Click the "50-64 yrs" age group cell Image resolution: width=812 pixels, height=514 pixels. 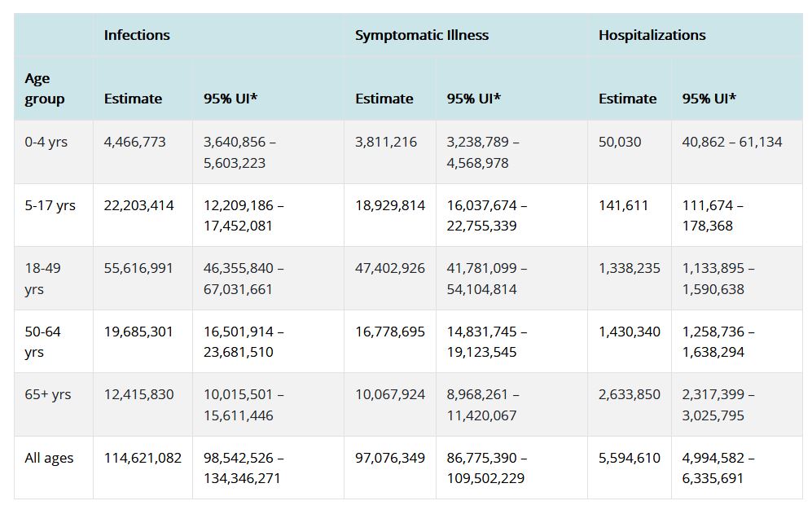tap(43, 342)
